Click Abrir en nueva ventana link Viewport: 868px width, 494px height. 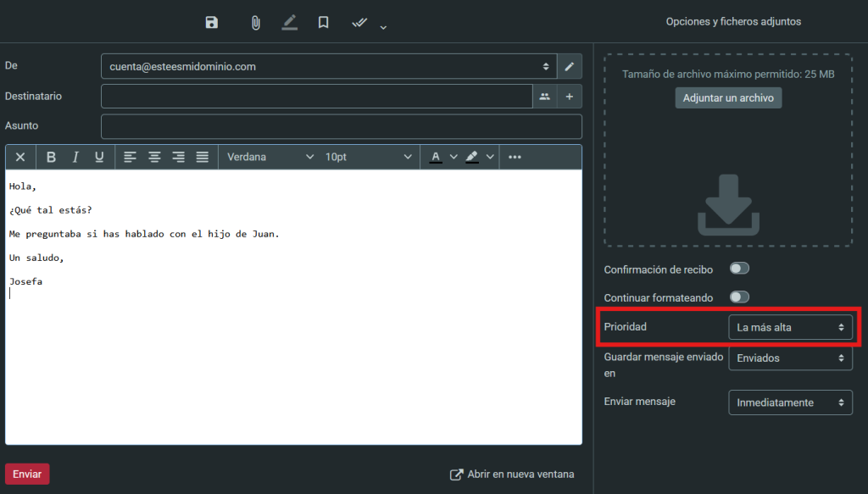(x=512, y=475)
